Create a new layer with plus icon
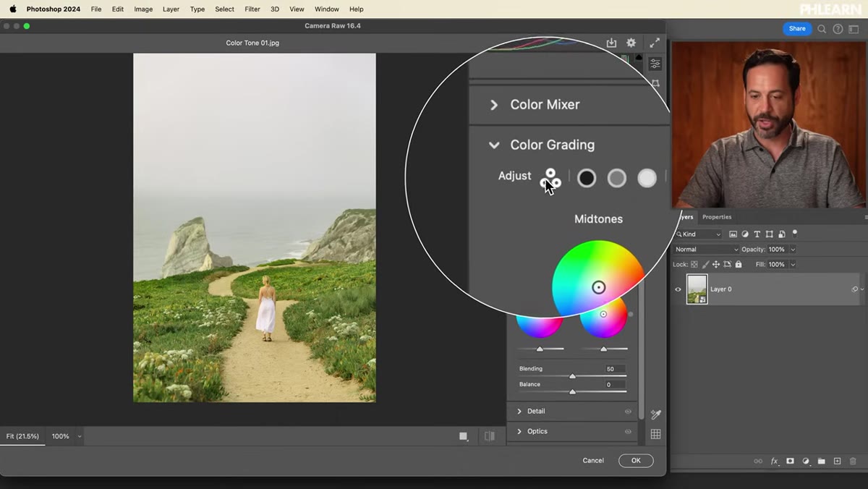The height and width of the screenshot is (489, 868). click(x=837, y=461)
